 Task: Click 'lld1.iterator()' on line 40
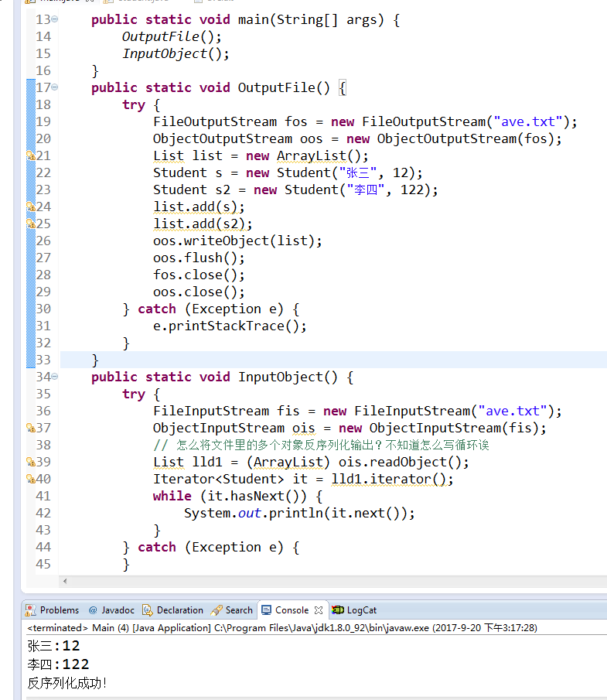389,479
